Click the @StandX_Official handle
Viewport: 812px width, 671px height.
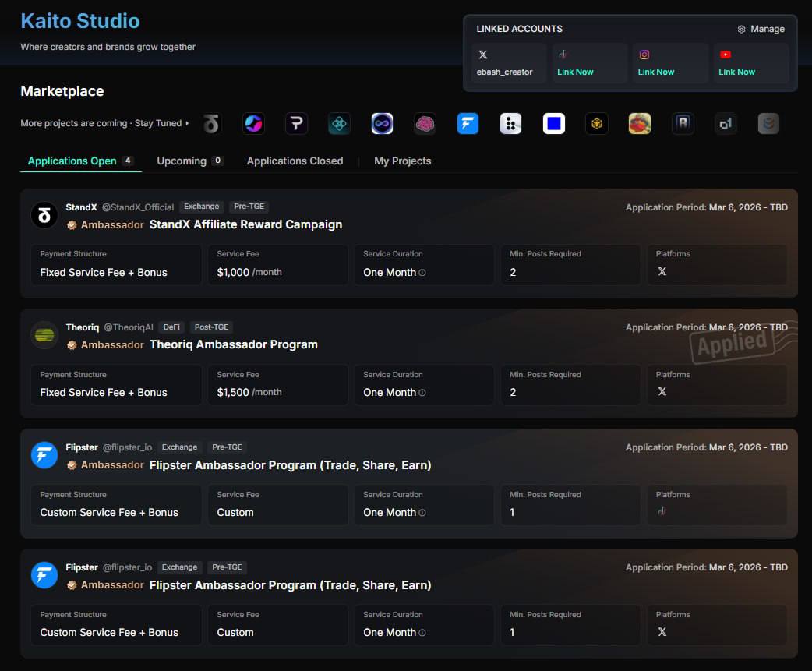coord(138,207)
